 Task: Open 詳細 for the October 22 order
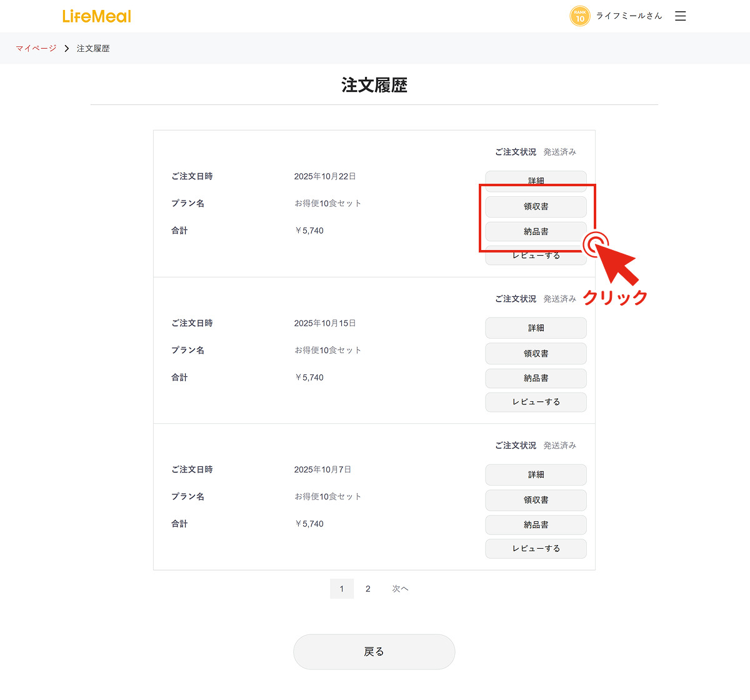pyautogui.click(x=536, y=180)
